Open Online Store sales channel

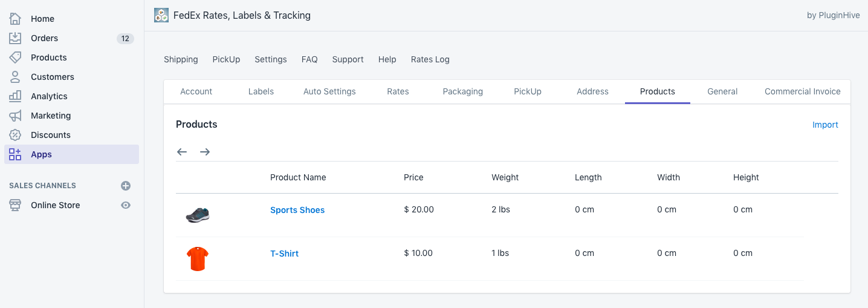56,205
